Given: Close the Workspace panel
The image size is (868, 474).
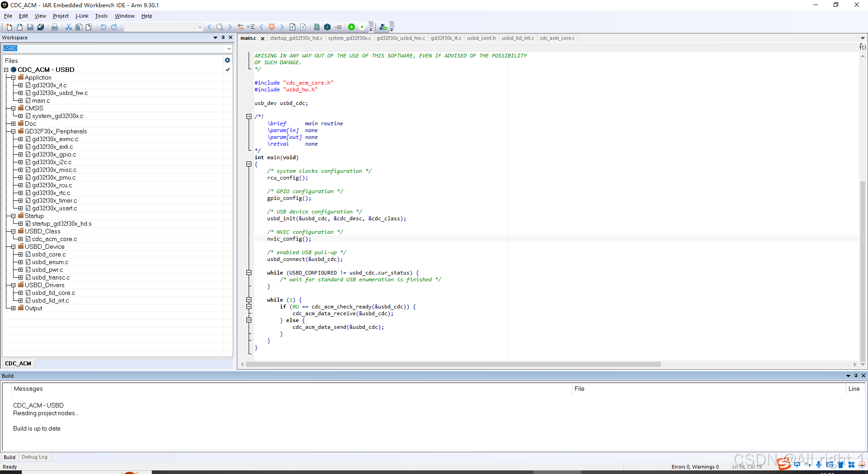Looking at the screenshot, I should coord(231,38).
